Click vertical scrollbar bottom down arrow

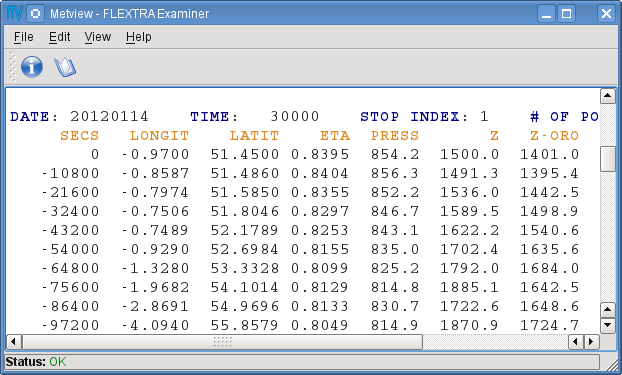[x=607, y=325]
